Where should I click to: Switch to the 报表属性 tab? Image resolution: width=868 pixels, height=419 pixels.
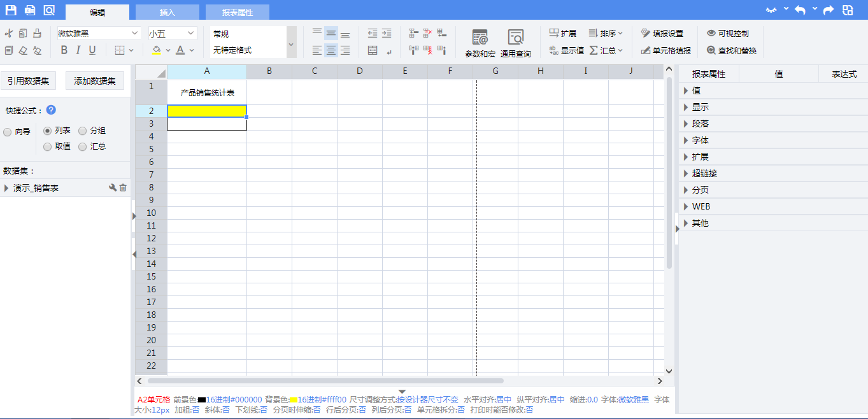pyautogui.click(x=237, y=12)
